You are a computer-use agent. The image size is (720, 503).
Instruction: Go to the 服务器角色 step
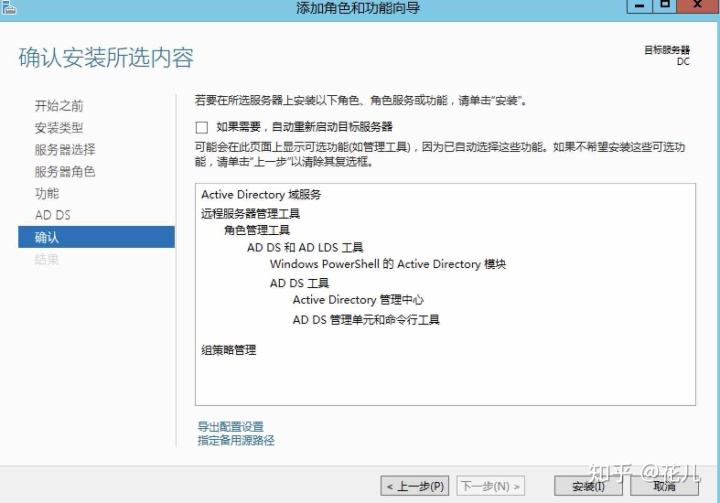(65, 172)
